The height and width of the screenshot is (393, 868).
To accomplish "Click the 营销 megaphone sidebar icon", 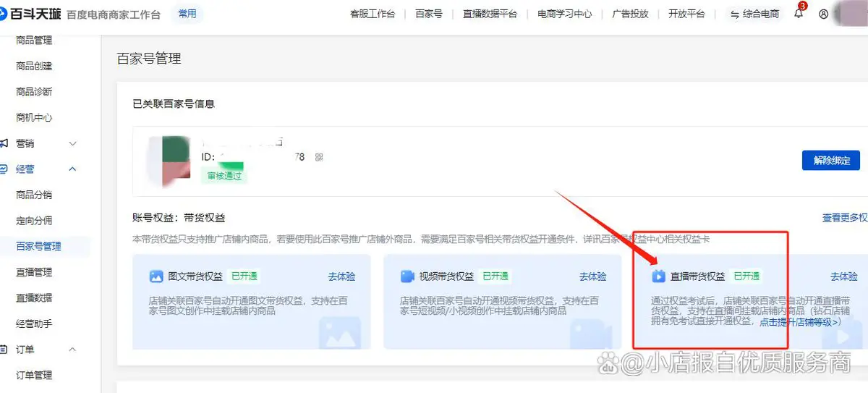I will [x=4, y=143].
